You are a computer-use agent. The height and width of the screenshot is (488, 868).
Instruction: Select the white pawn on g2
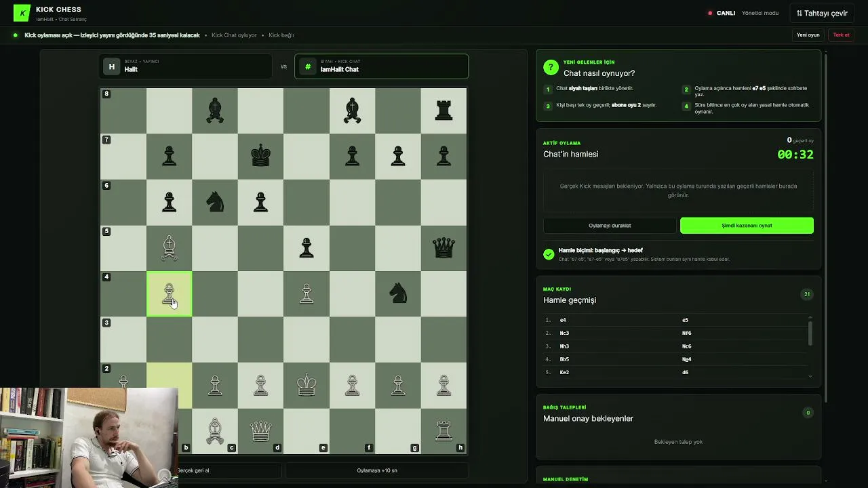pyautogui.click(x=398, y=385)
